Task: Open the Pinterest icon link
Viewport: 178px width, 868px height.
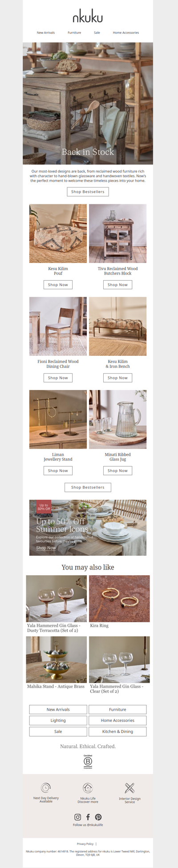Action: (x=98, y=817)
